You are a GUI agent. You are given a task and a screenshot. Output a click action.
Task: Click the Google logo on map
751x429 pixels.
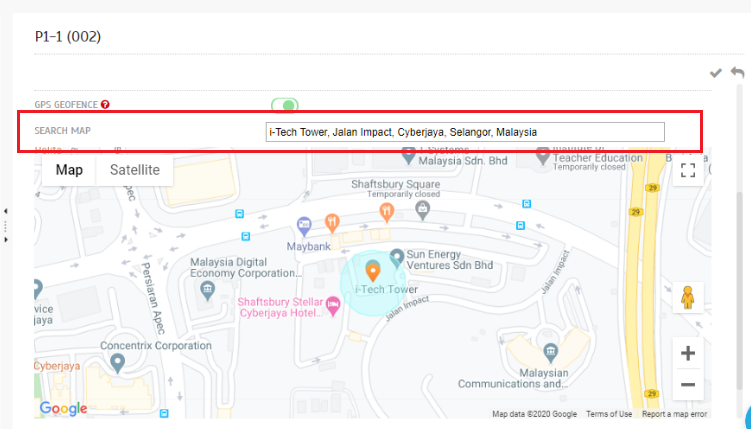(63, 408)
